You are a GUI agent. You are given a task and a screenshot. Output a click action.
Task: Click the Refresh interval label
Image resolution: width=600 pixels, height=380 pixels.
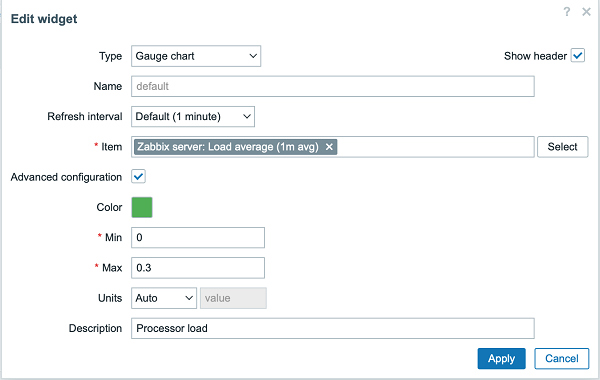[85, 116]
